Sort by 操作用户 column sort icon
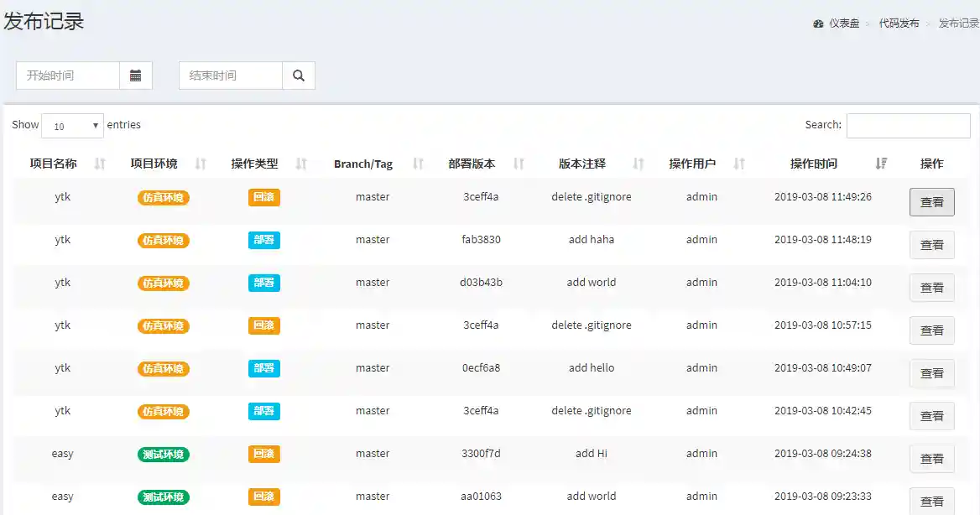Image resolution: width=980 pixels, height=515 pixels. 739,164
